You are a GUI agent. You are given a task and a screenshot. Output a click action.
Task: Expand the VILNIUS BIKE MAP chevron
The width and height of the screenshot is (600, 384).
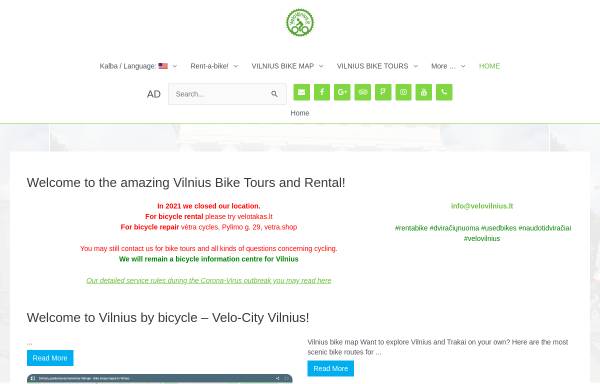[321, 66]
